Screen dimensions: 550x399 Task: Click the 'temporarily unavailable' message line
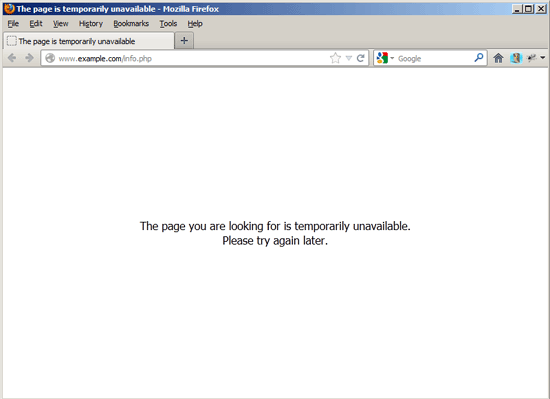pyautogui.click(x=275, y=226)
